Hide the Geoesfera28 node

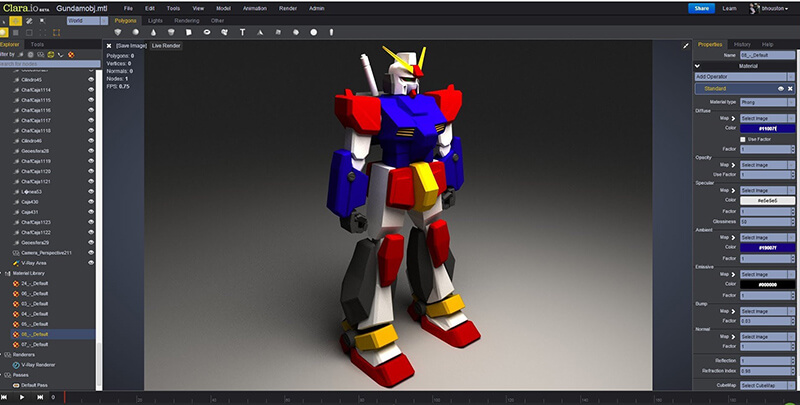(x=91, y=151)
